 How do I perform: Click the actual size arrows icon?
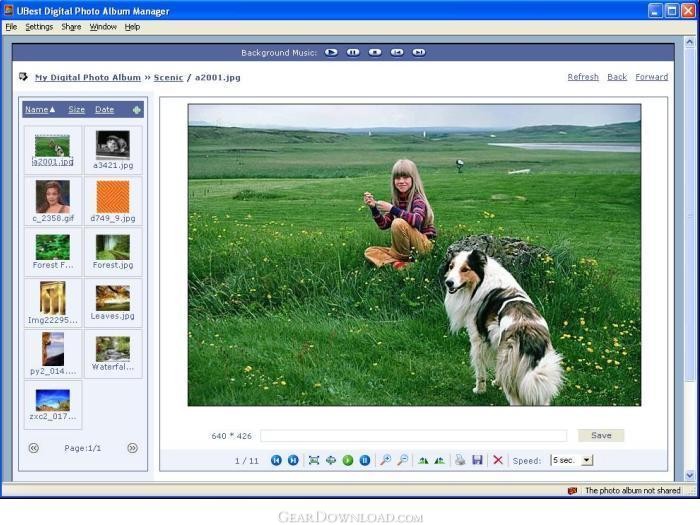pos(331,460)
